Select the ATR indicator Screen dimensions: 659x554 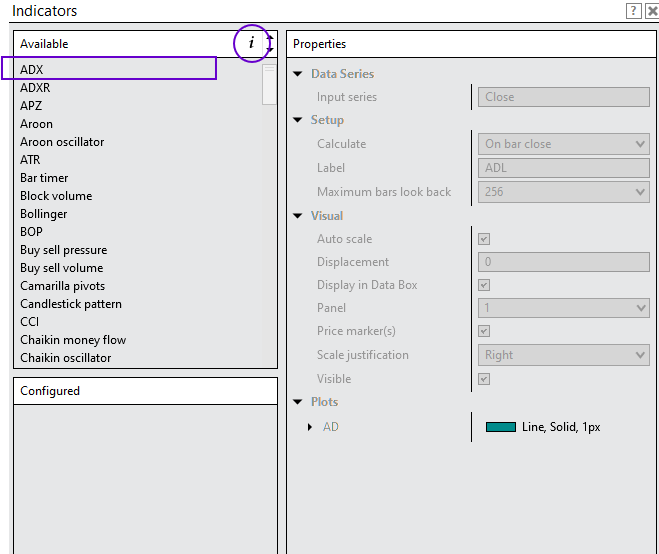tap(30, 160)
